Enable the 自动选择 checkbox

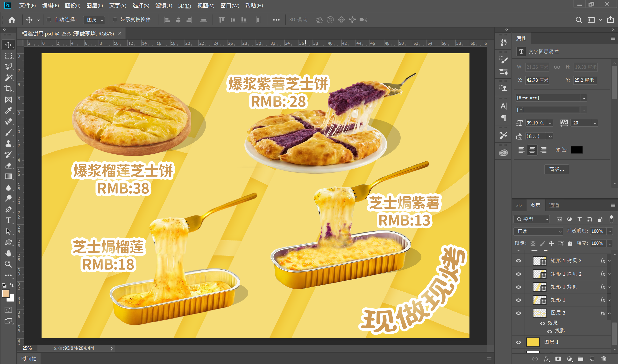49,20
